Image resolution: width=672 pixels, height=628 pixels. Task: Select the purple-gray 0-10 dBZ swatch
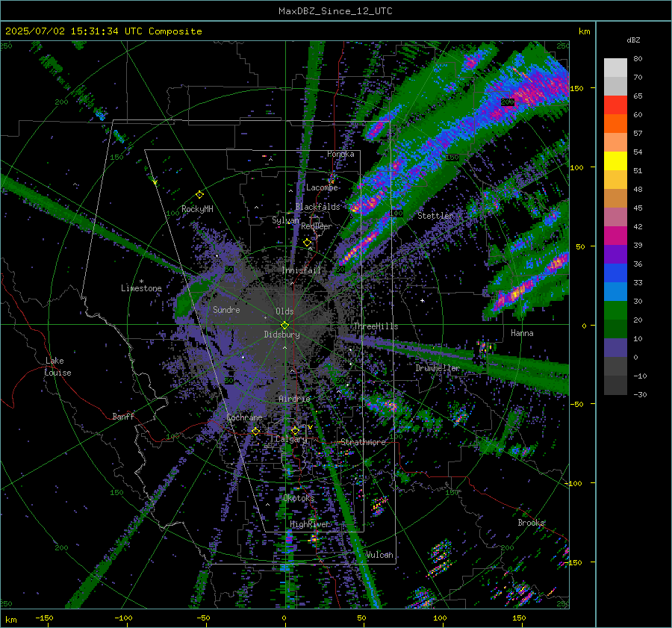point(615,348)
